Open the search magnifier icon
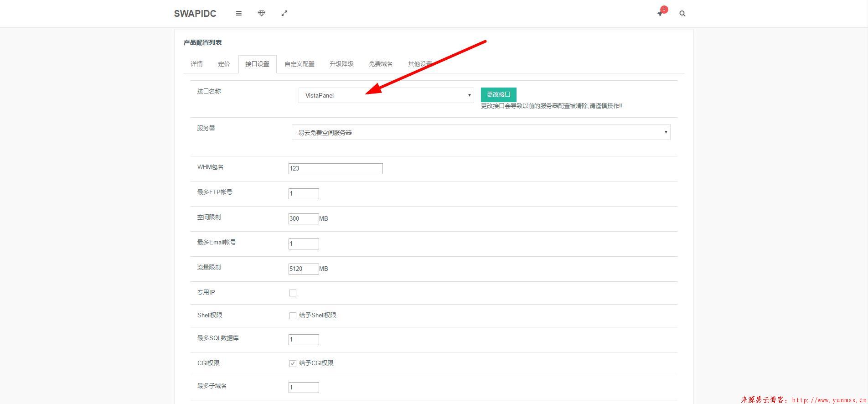Screen dimensions: 868x404 (682, 14)
